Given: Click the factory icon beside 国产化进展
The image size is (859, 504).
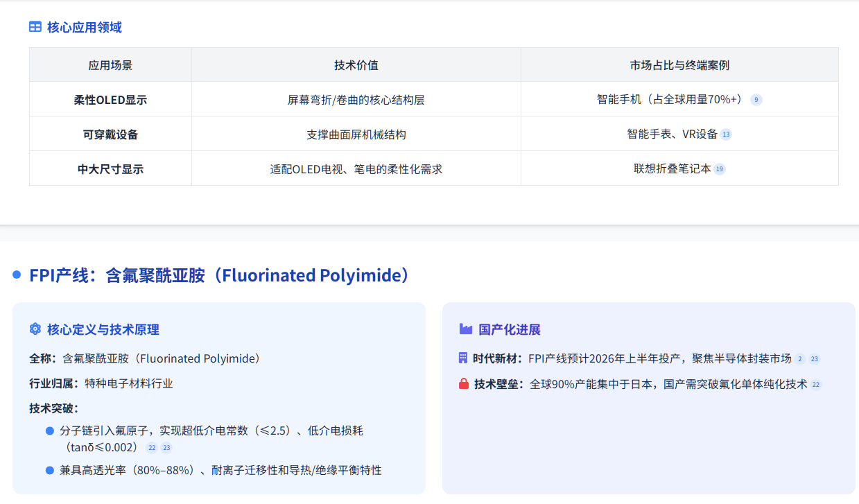Looking at the screenshot, I should pyautogui.click(x=465, y=329).
